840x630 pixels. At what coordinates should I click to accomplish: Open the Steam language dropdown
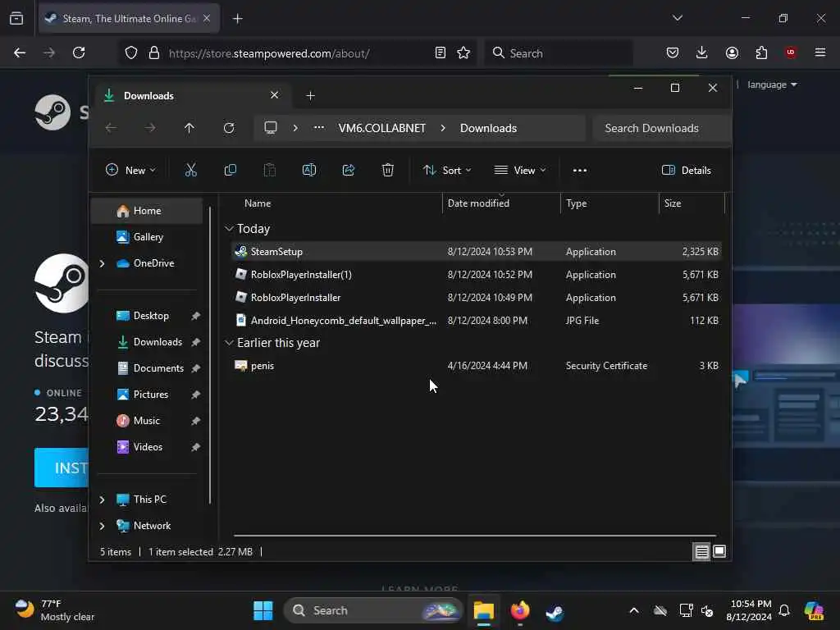coord(772,84)
